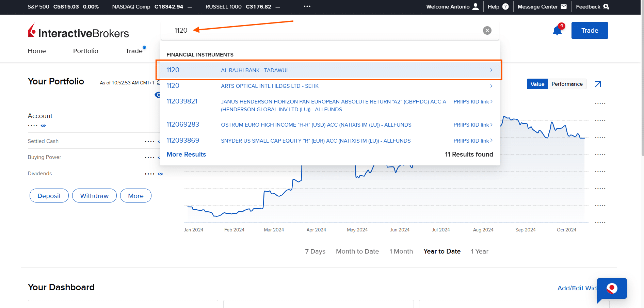This screenshot has height=308, width=644.
Task: Select 7 Days chart range
Action: click(x=315, y=251)
